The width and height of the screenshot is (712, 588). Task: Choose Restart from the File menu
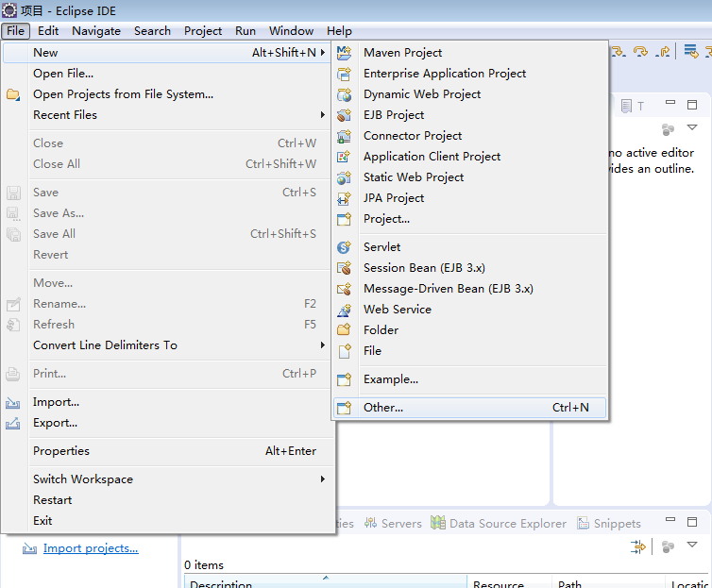tap(166, 500)
